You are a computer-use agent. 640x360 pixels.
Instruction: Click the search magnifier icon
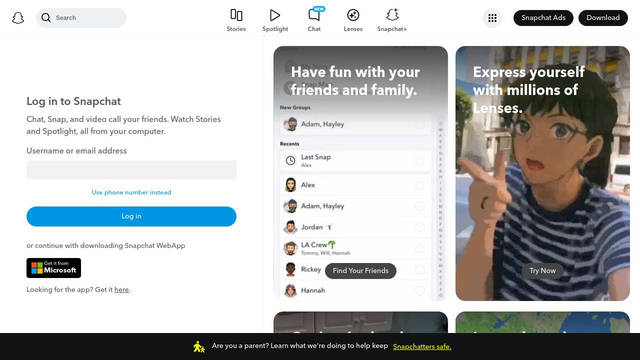[46, 18]
